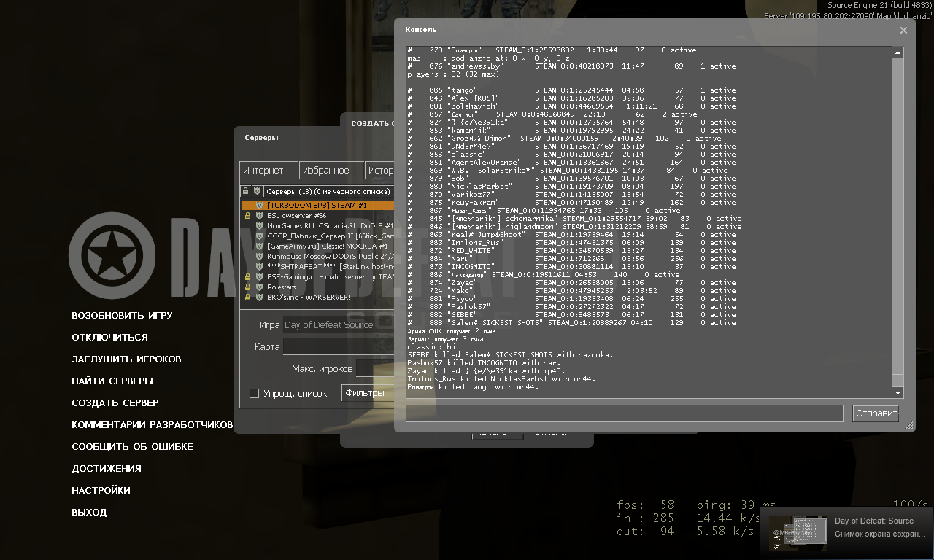Select ЗАГЛУШИТЬ ИГРОКОВ in main menu
The height and width of the screenshot is (560, 934).
click(x=126, y=359)
